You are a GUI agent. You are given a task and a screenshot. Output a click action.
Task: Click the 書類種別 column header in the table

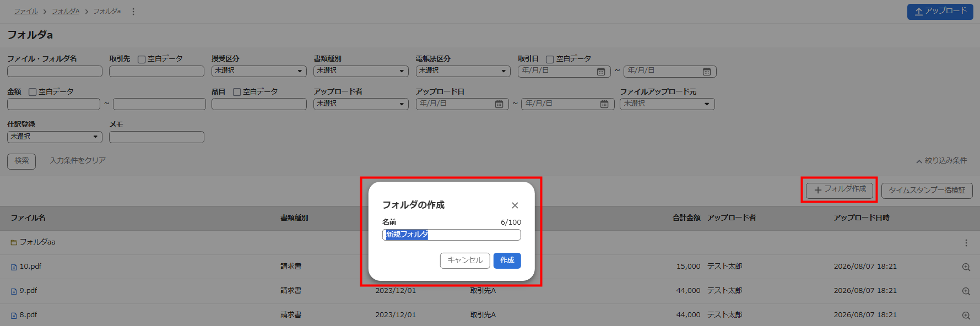(294, 218)
